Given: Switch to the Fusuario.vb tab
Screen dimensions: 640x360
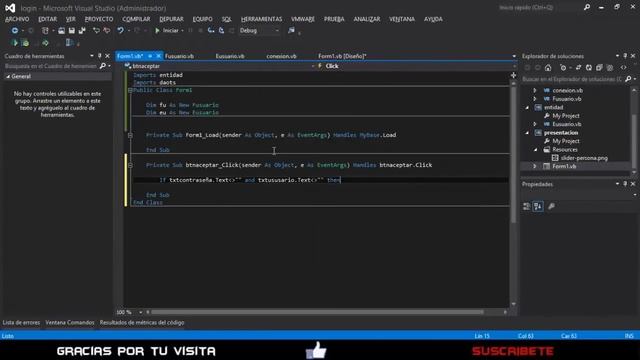Looking at the screenshot, I should 180,56.
